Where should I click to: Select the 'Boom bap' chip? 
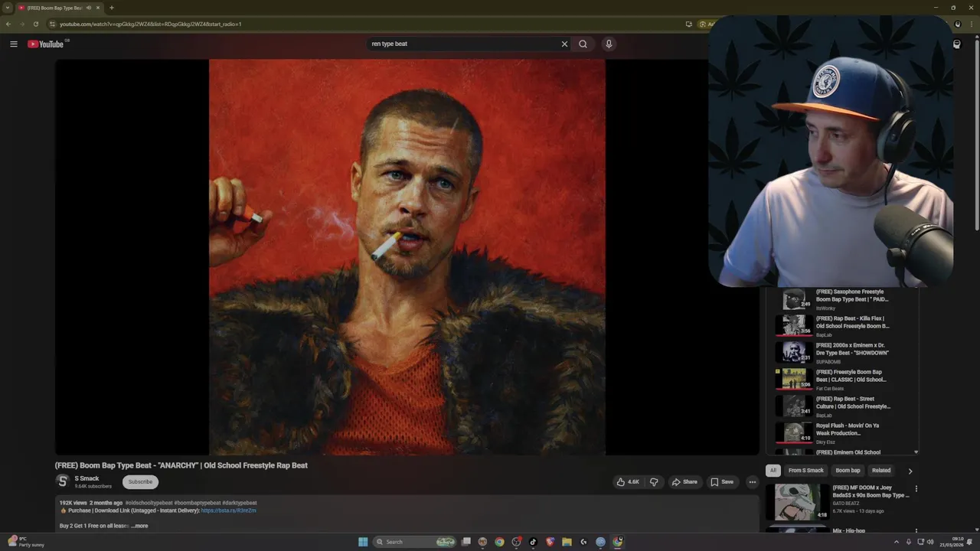coord(848,471)
